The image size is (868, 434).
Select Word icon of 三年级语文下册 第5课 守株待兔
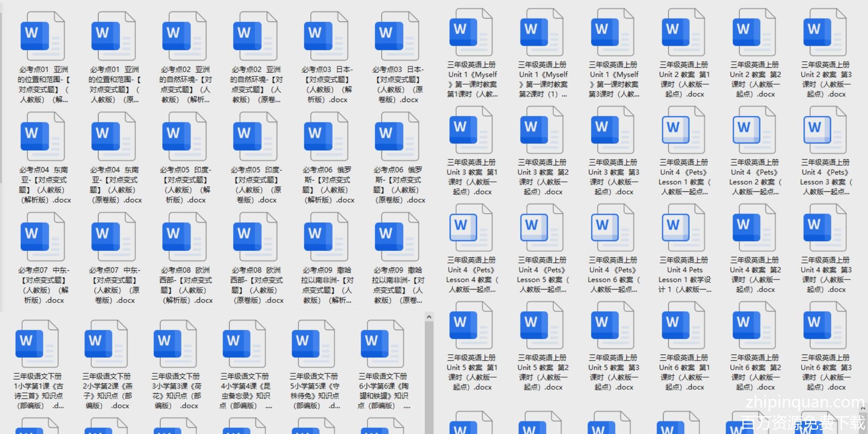[313, 344]
